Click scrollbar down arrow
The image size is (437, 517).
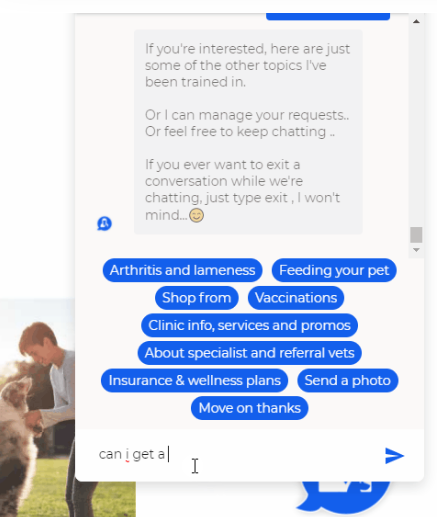point(416,250)
